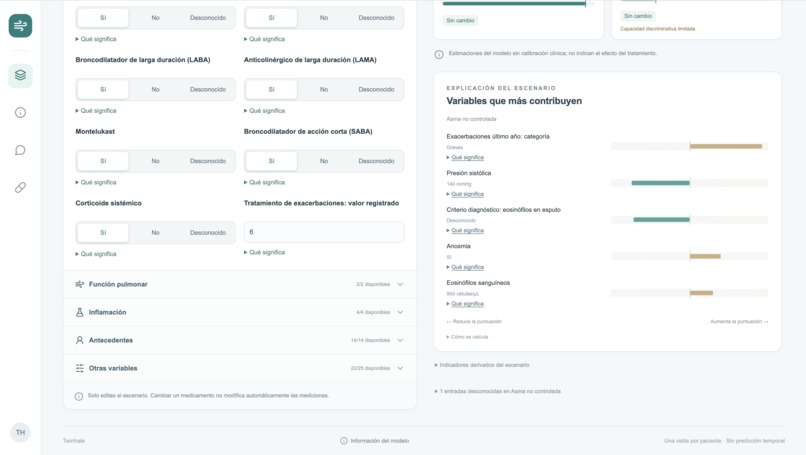Mark Corticoide sistémico as No
806x455 pixels.
click(x=155, y=232)
